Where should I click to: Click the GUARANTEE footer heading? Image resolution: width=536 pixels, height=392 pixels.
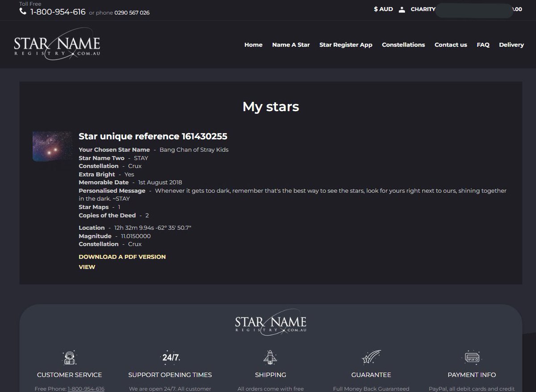[x=371, y=375]
